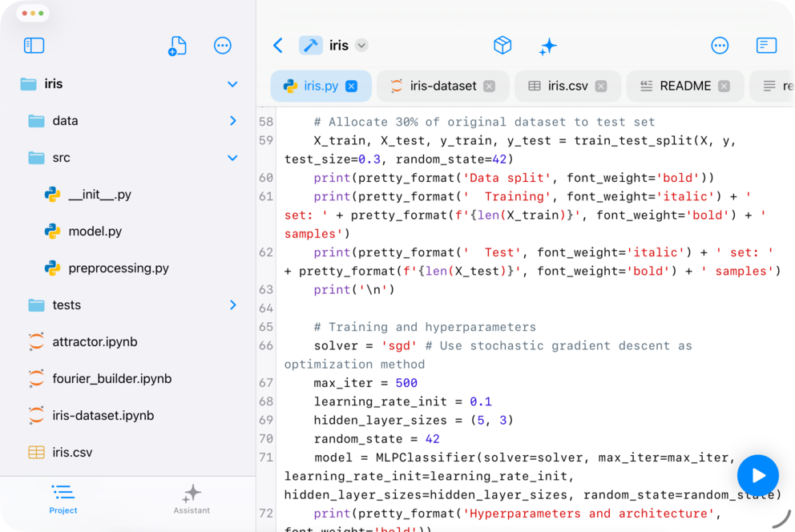The width and height of the screenshot is (795, 532).
Task: Click the Python icon of preprocessing.py
Action: point(52,268)
